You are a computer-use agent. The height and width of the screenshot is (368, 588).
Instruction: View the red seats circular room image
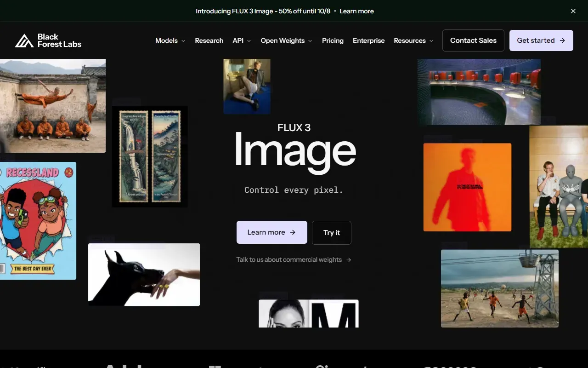click(479, 92)
